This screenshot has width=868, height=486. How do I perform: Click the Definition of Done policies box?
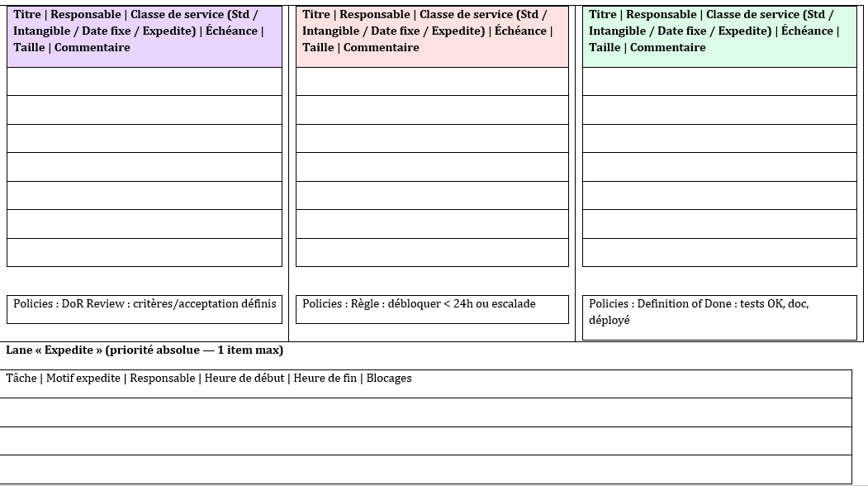point(719,317)
